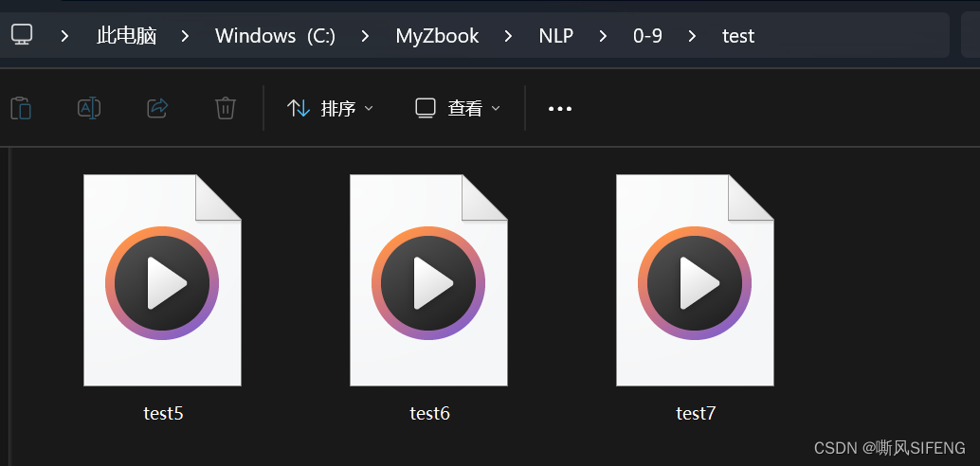The image size is (980, 466).
Task: Navigate to NLP folder in the breadcrumb
Action: click(x=556, y=36)
